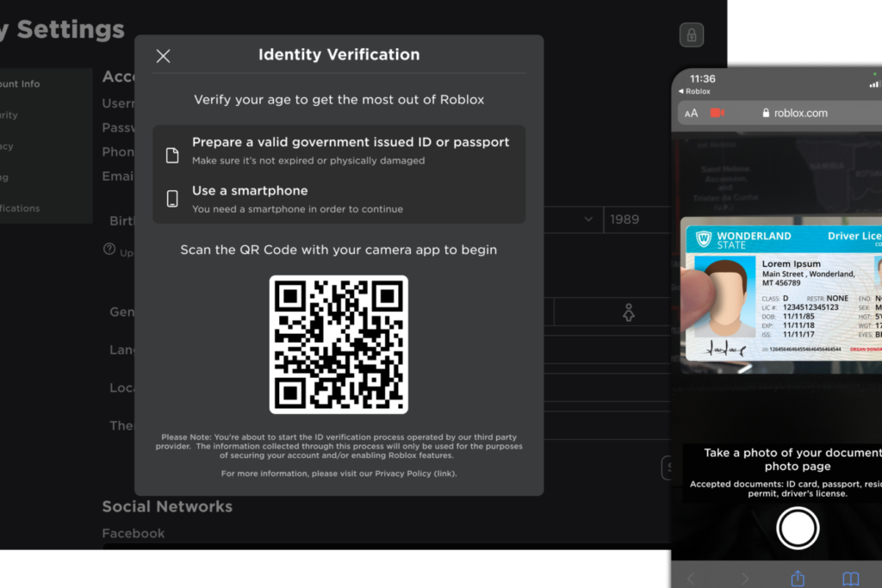The image size is (882, 588).
Task: Click the smartphone icon in the dialog
Action: [172, 198]
